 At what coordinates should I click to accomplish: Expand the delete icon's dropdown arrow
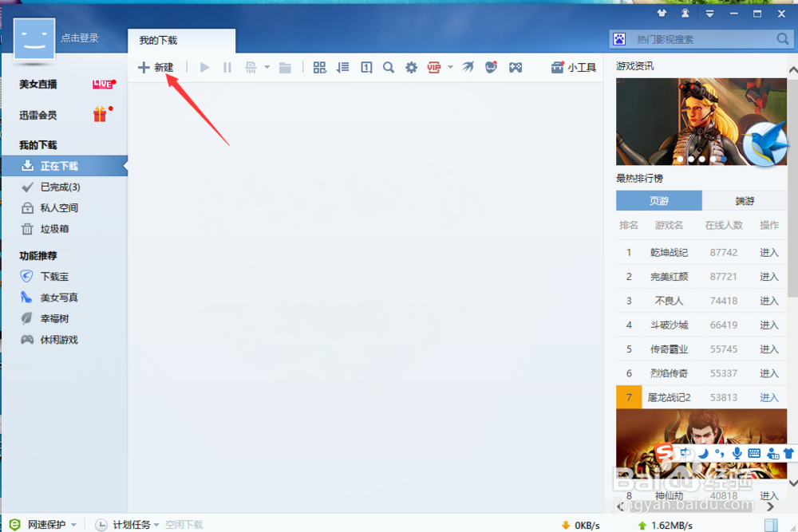click(267, 67)
